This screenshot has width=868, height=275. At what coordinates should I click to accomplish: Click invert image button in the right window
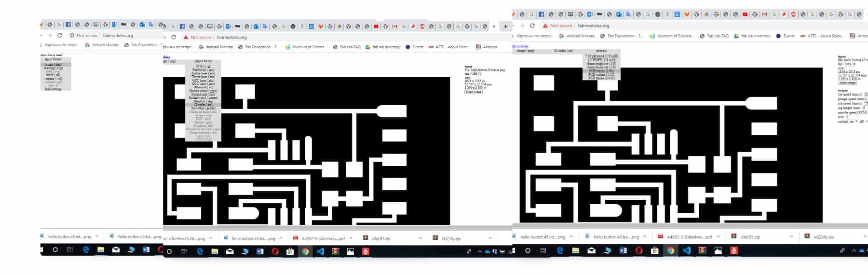(x=847, y=82)
